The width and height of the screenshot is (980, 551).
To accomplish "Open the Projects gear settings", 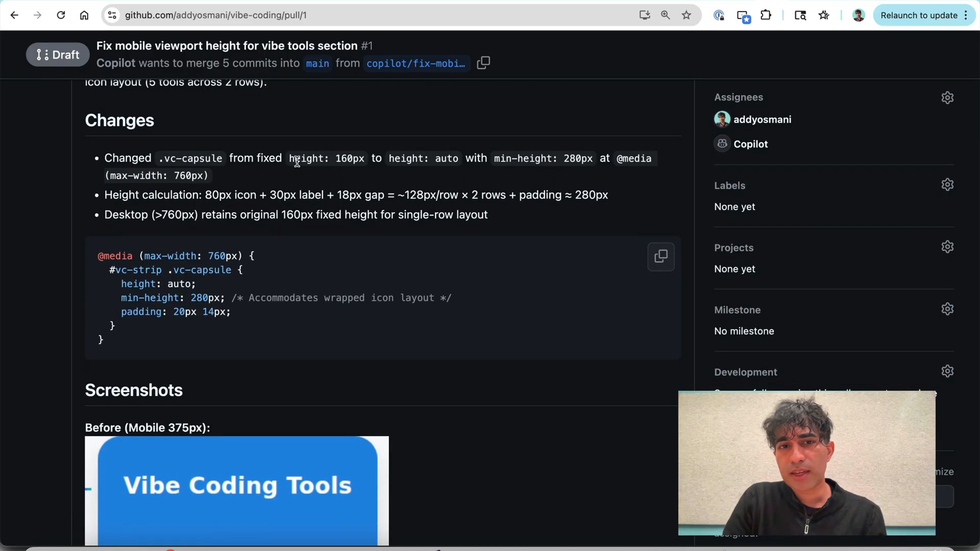I will click(947, 247).
